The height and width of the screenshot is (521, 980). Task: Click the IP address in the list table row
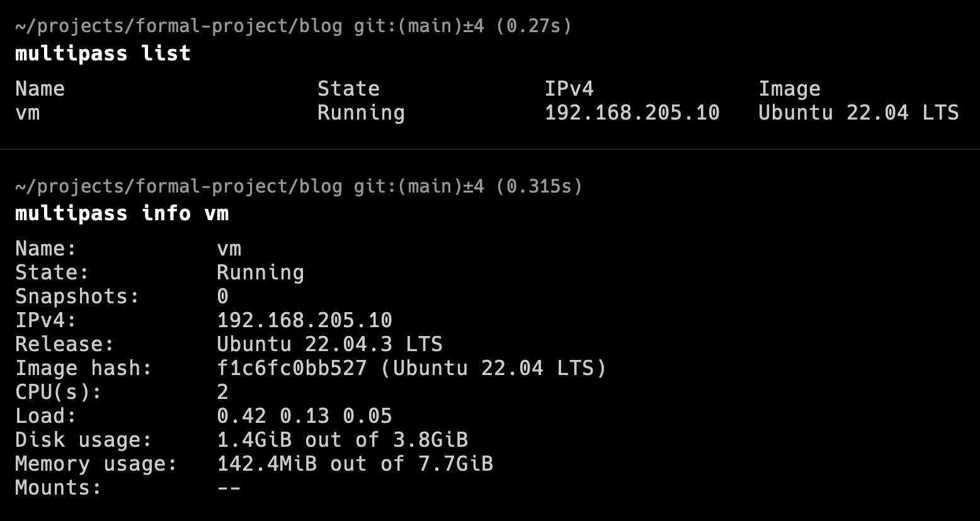[632, 113]
